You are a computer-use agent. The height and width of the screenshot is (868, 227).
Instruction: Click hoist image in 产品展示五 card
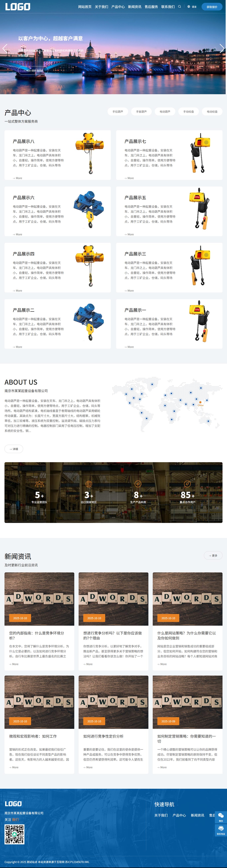click(x=199, y=209)
